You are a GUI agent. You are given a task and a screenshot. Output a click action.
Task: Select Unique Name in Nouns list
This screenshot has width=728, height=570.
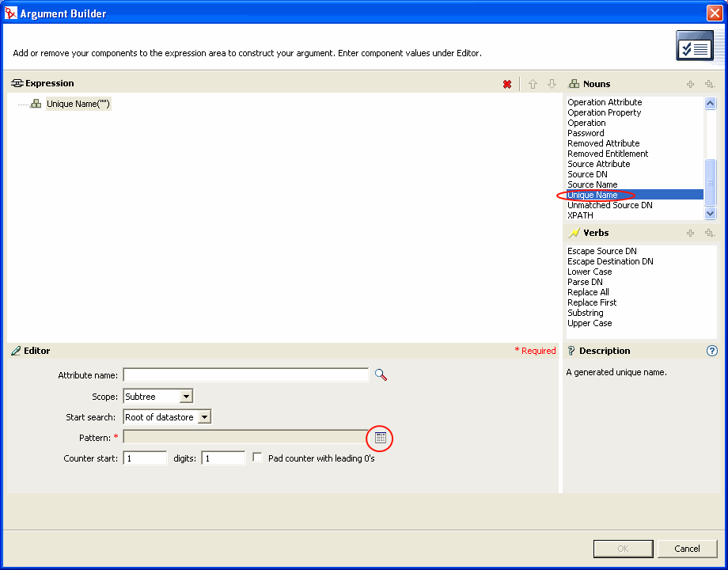click(x=635, y=195)
